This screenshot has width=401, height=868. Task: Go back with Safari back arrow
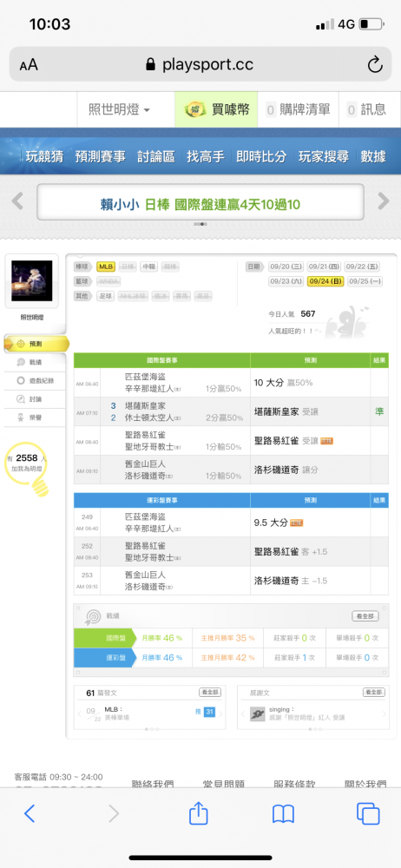(x=30, y=813)
